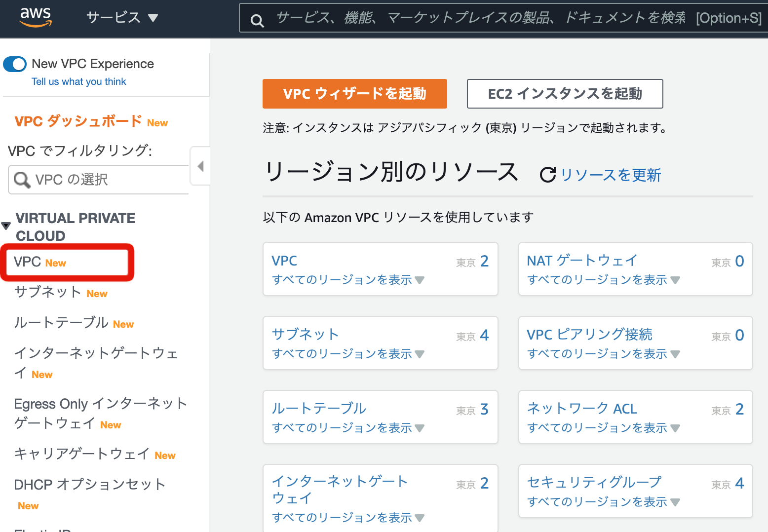Viewport: 768px width, 532px height.
Task: Expand すべてのリージョンを表示 under VPC ピアリング接続 card
Action: pyautogui.click(x=603, y=354)
